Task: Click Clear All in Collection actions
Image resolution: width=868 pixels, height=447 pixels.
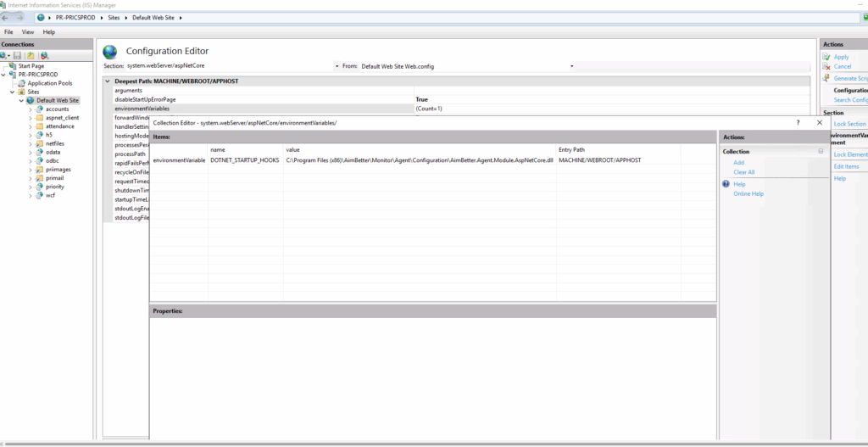Action: 743,172
